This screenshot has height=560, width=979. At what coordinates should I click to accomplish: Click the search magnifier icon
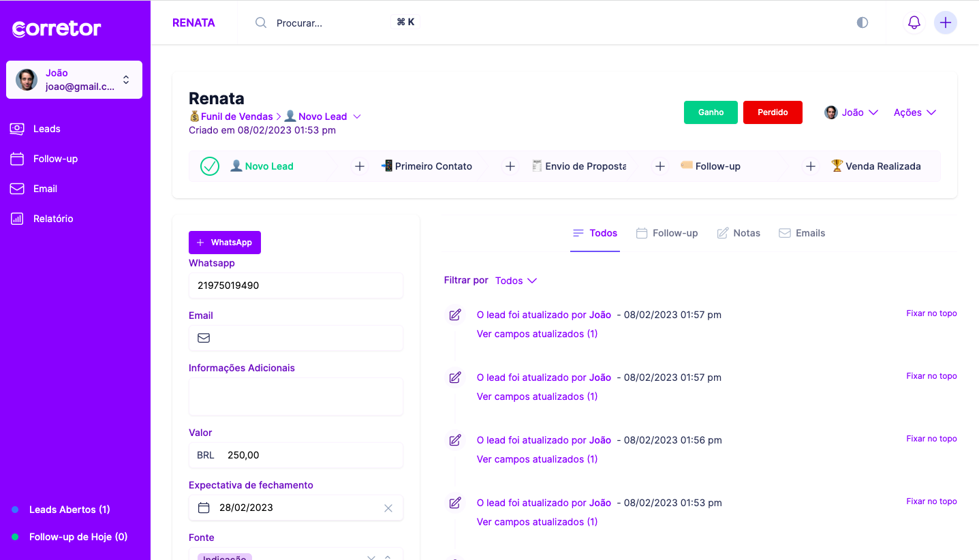(x=261, y=22)
